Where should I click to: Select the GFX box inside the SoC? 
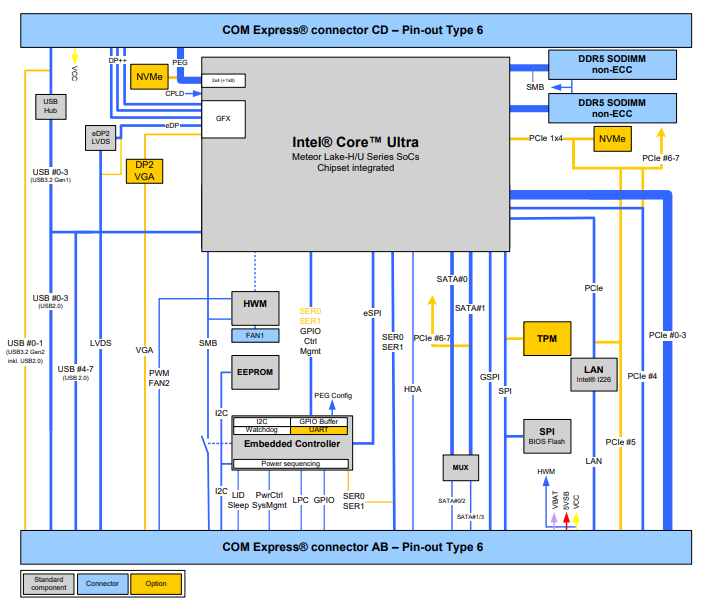[222, 118]
